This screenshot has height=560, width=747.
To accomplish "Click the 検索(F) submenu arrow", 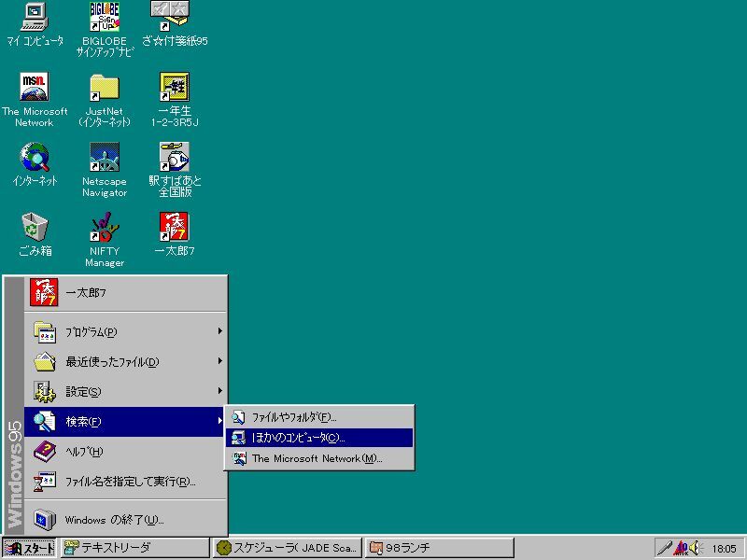I will [219, 421].
